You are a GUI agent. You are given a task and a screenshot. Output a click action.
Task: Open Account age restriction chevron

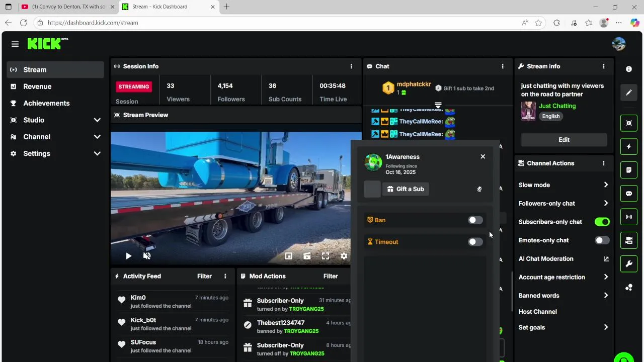tap(606, 277)
